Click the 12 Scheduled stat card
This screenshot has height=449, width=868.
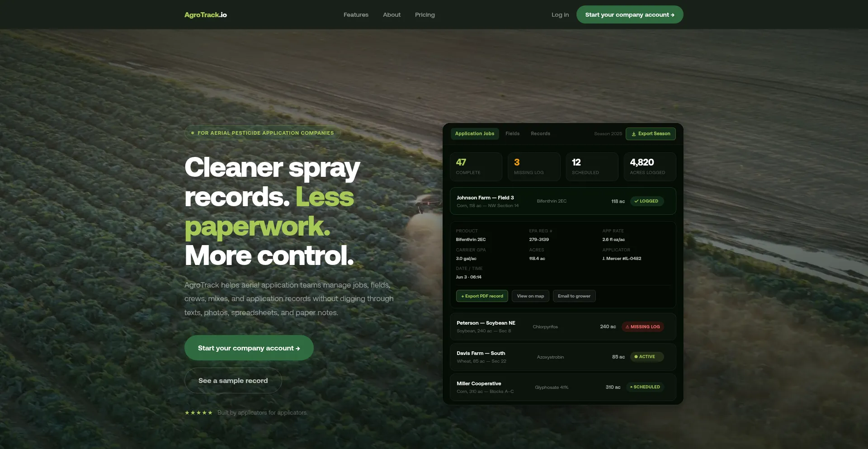592,167
